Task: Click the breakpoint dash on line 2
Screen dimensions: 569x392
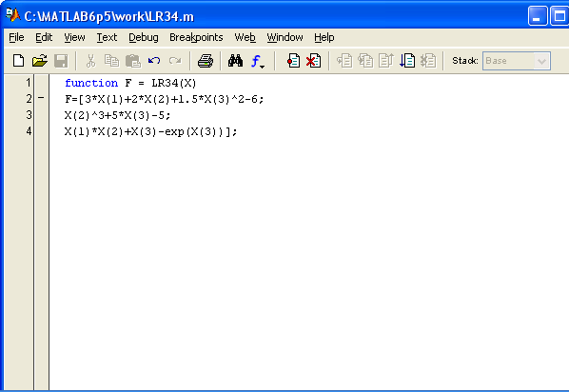Action: pos(41,98)
